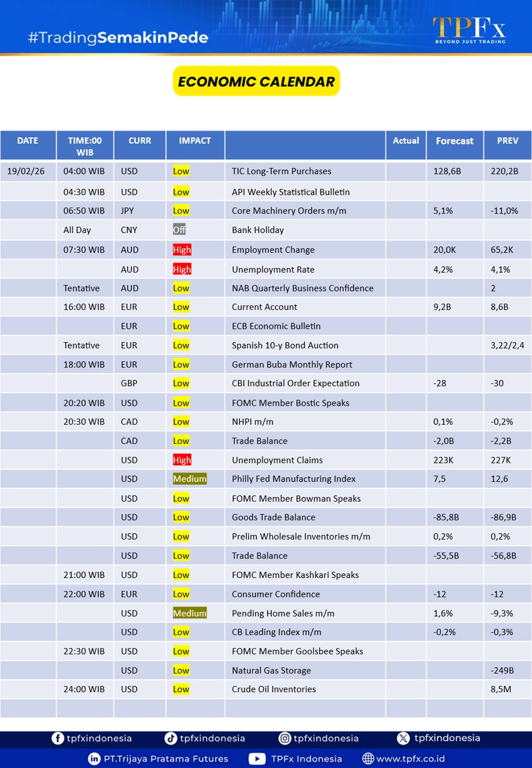Click the Instagram icon in the footer

[x=285, y=738]
